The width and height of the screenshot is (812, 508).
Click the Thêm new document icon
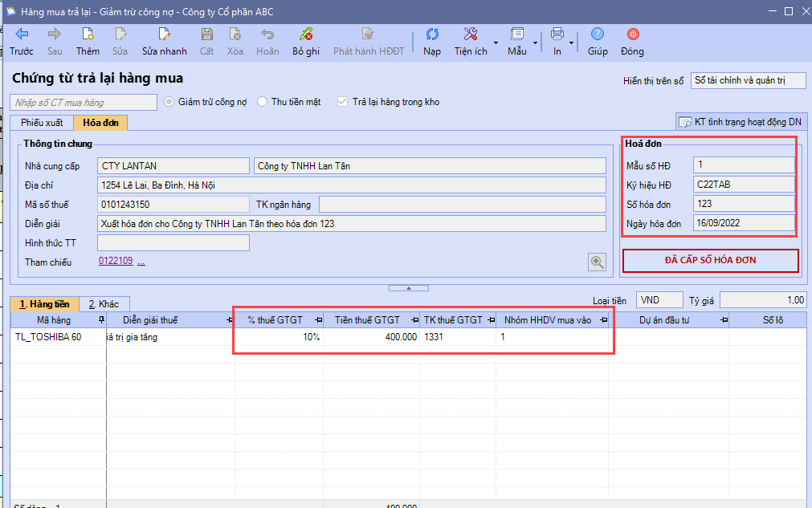point(88,35)
